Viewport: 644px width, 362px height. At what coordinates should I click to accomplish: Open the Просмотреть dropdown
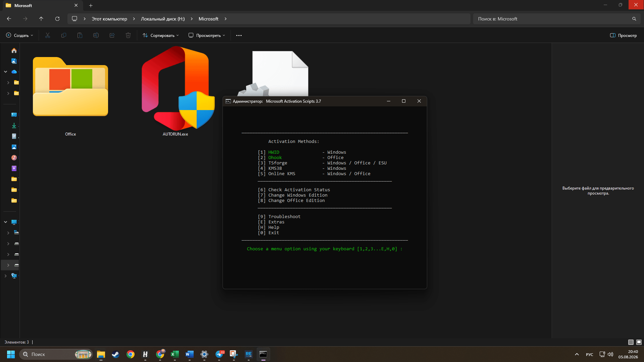207,35
